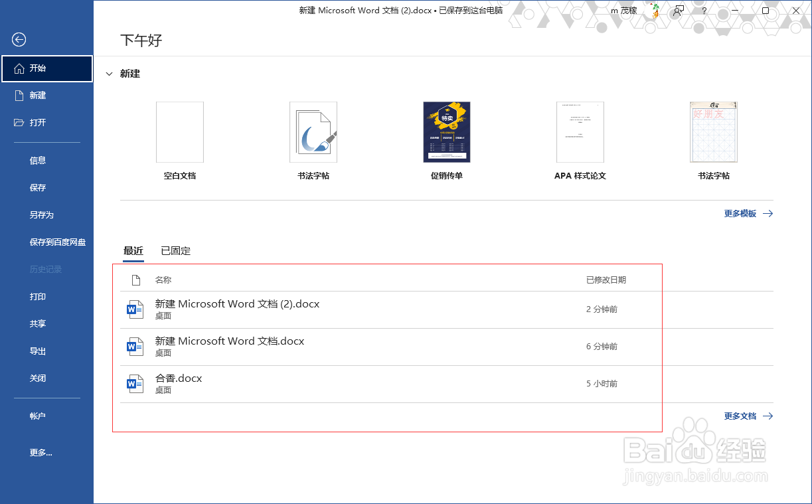The width and height of the screenshot is (812, 504).
Task: Switch to 已固定 tab
Action: click(176, 251)
